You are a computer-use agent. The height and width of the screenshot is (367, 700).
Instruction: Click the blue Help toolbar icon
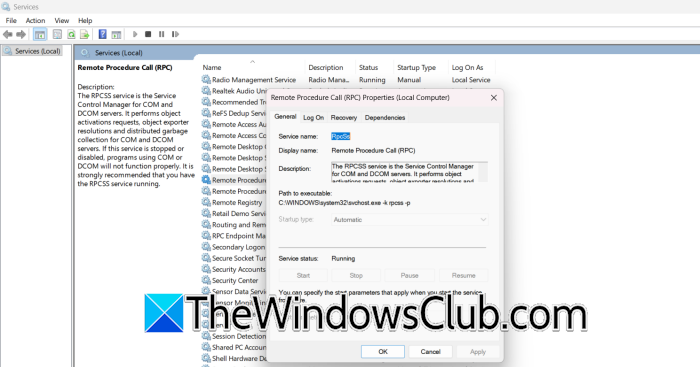(103, 34)
